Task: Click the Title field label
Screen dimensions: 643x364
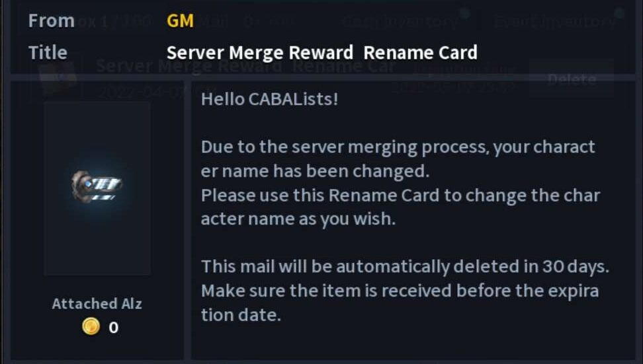Action: (x=48, y=52)
